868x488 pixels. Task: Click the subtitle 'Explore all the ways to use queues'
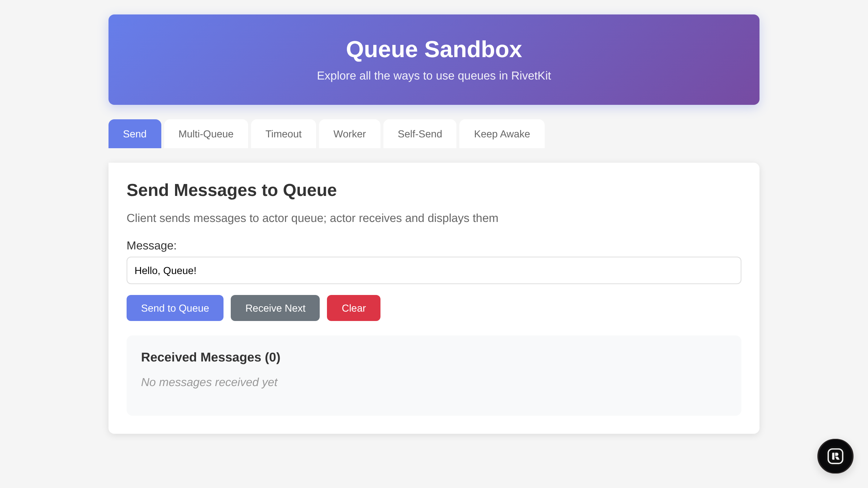[x=434, y=76]
